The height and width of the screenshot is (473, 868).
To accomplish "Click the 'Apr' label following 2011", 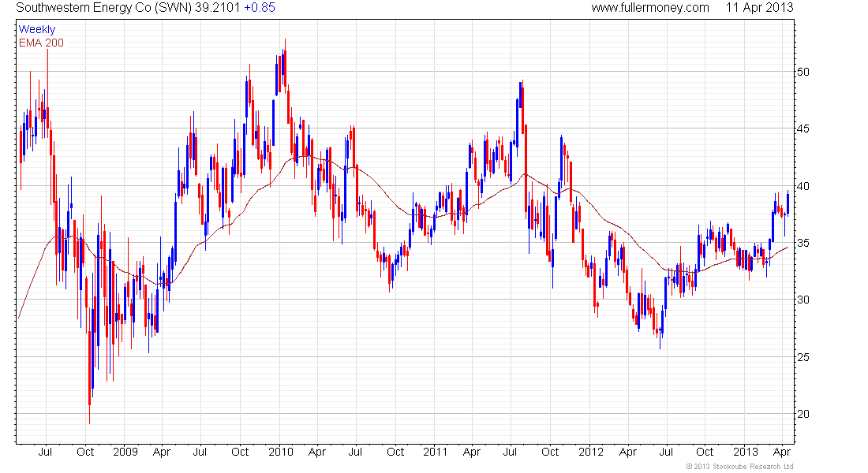I will [472, 453].
